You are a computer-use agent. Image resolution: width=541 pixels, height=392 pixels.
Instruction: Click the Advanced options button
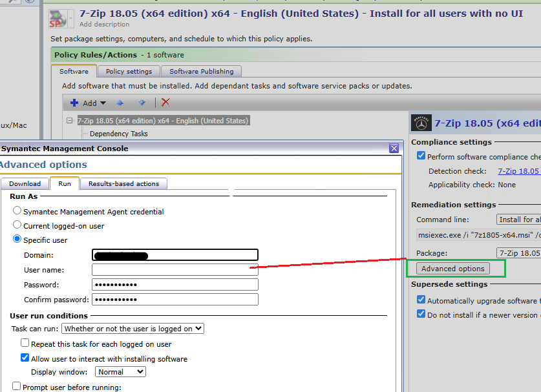click(x=452, y=269)
